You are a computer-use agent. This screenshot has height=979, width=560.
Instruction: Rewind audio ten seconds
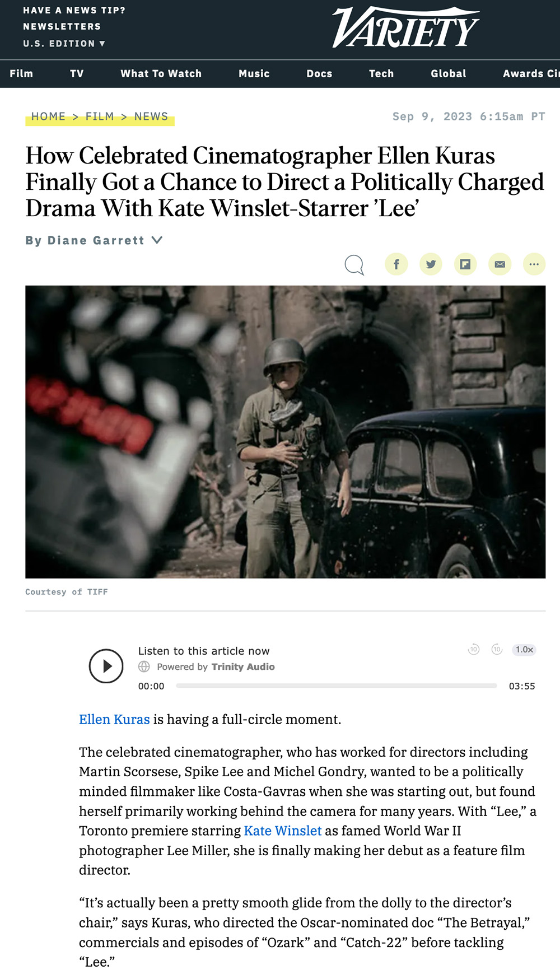pos(474,650)
